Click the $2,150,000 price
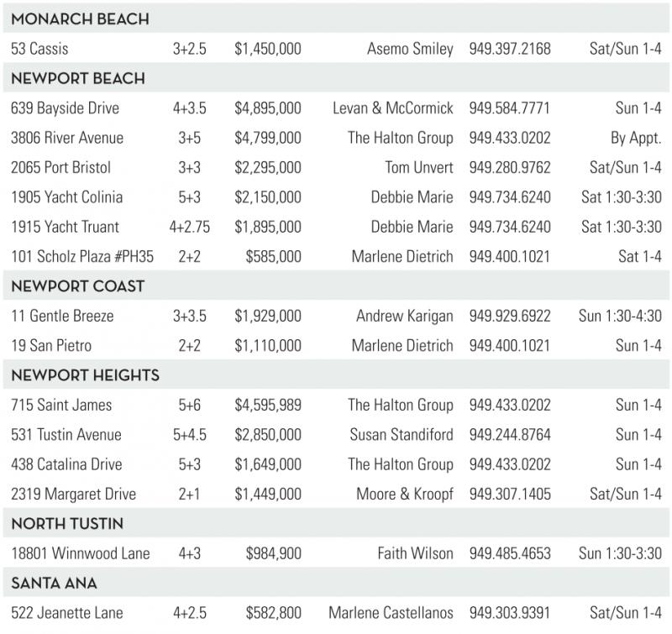 [x=267, y=197]
